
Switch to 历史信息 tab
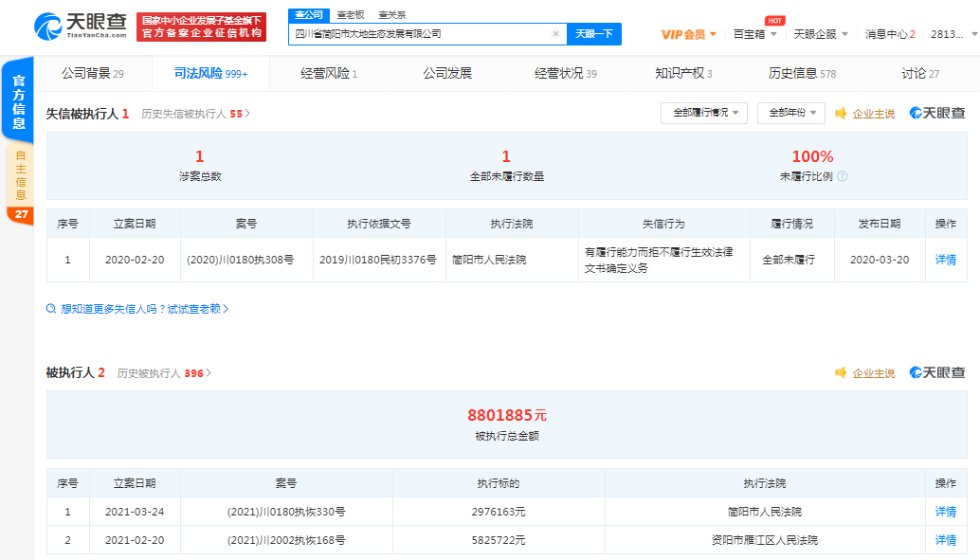pyautogui.click(x=802, y=74)
